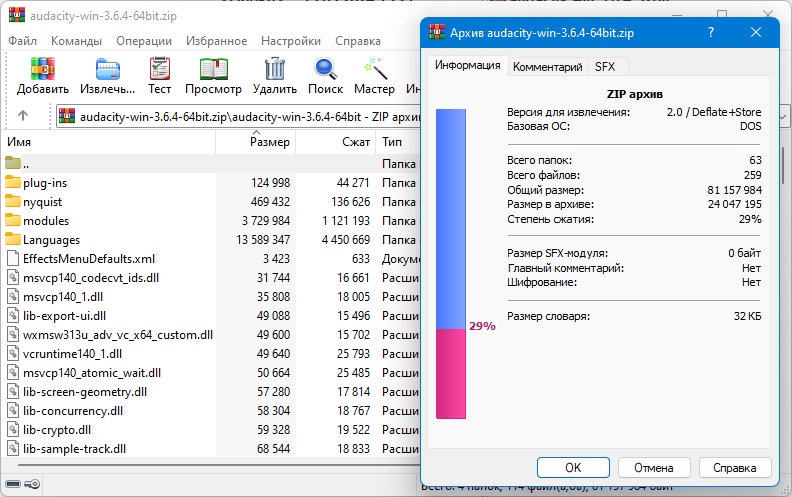Screen dimensions: 792x497
Task: Confirm the dialog with OK
Action: (x=573, y=468)
